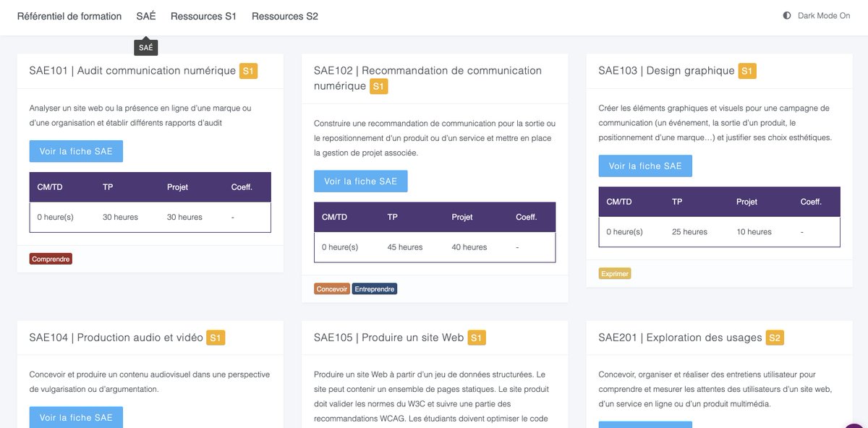Select title SAE201 | Exploration des usages

680,338
